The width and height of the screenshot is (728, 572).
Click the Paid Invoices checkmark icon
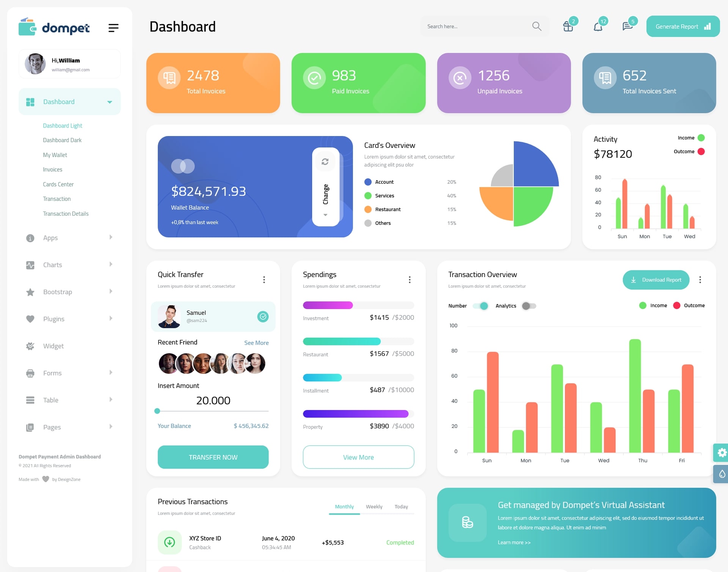[x=313, y=78]
